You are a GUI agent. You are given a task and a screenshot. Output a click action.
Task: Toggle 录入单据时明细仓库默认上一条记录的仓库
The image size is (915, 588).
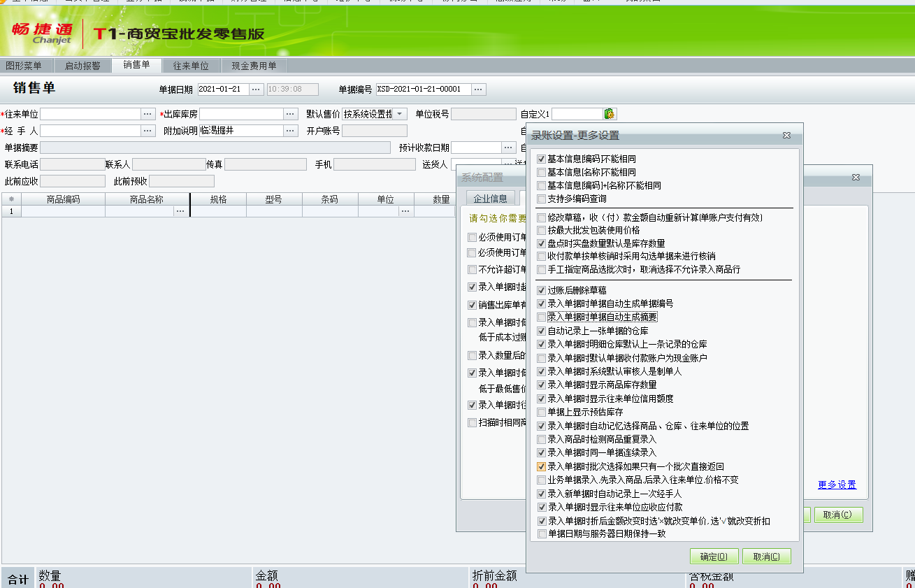[541, 344]
